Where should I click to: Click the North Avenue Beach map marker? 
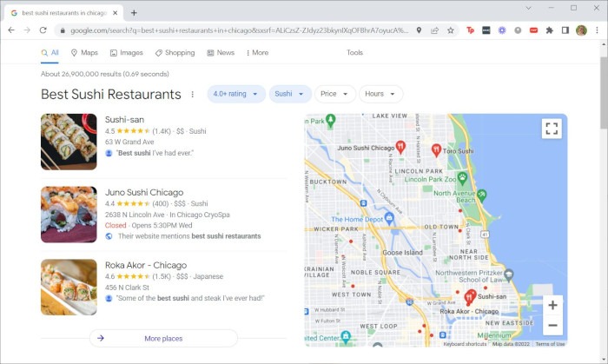[481, 195]
